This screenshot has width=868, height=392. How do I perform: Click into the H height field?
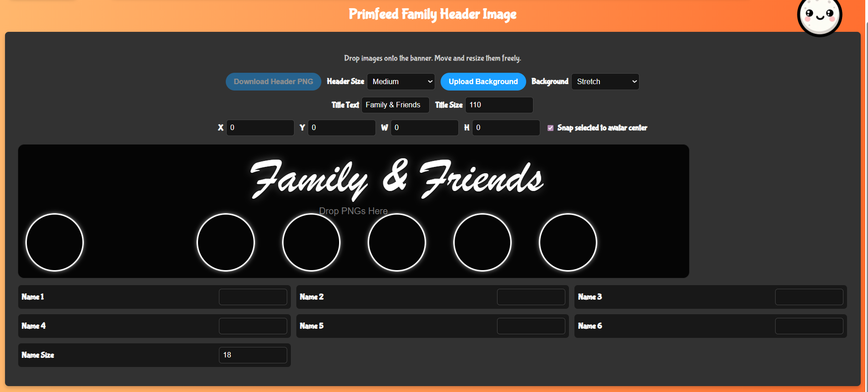click(x=506, y=128)
